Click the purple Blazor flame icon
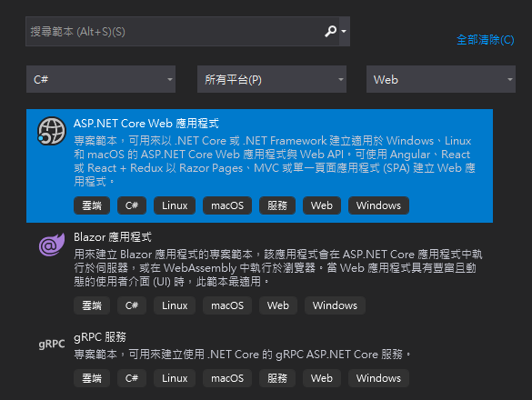The image size is (532, 400). (52, 245)
